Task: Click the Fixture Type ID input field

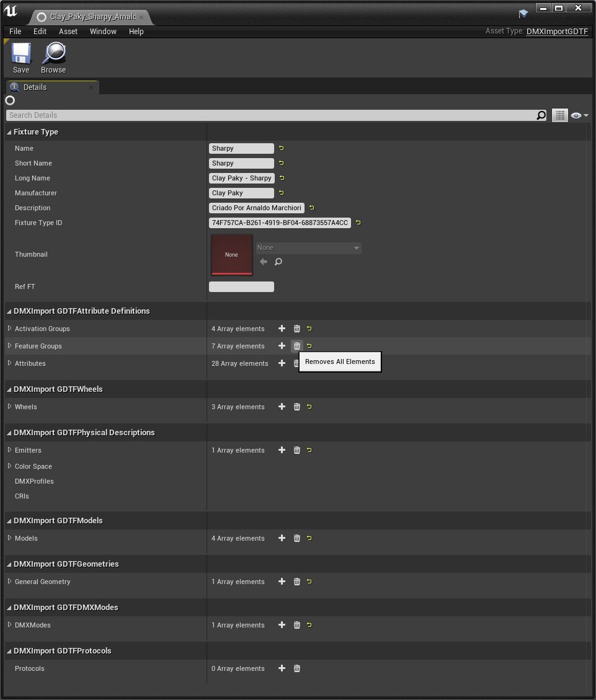Action: (x=280, y=223)
